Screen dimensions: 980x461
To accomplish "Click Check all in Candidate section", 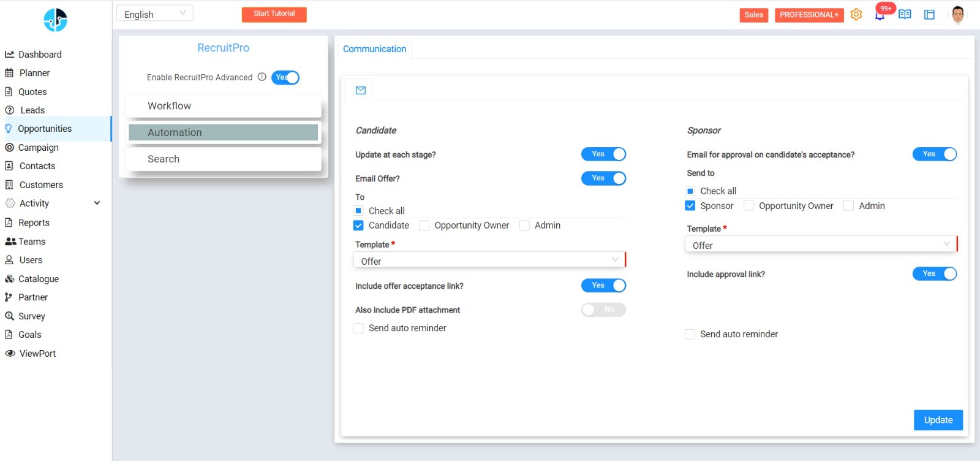I will 358,211.
